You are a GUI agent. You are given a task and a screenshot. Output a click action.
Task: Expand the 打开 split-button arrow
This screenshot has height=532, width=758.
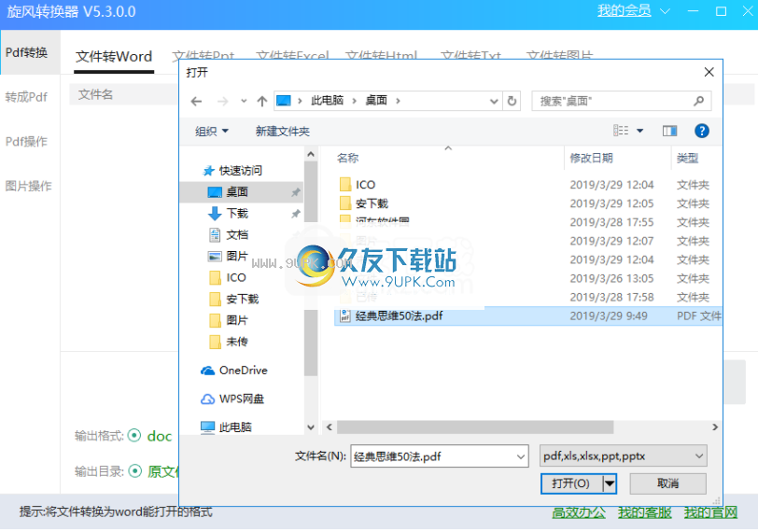tap(610, 483)
